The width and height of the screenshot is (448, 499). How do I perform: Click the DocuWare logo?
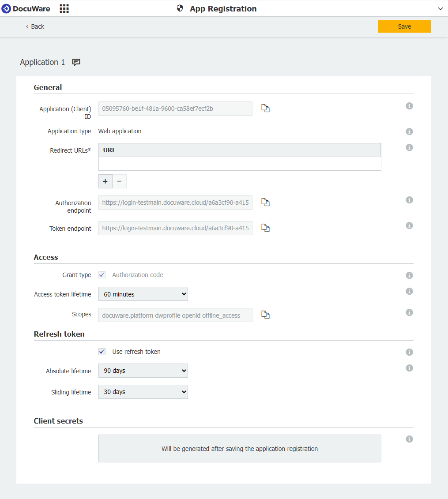point(26,8)
